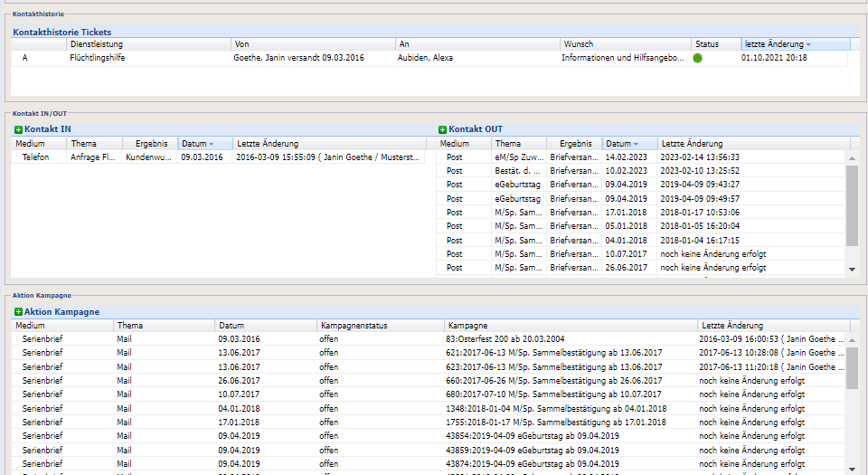Click Kampagnenstatus column header
Screen dimensions: 868x475
tap(381, 326)
